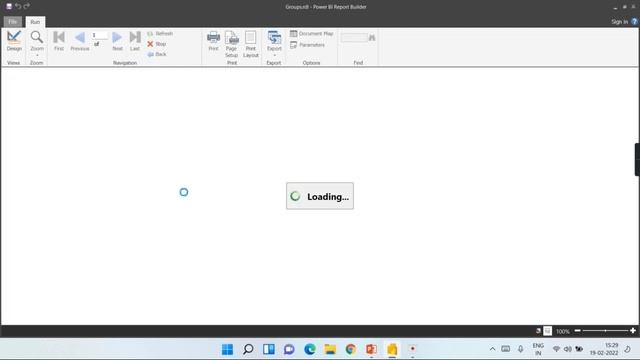Click the zoom slider handle in status bar
The height and width of the screenshot is (360, 640).
point(605,331)
